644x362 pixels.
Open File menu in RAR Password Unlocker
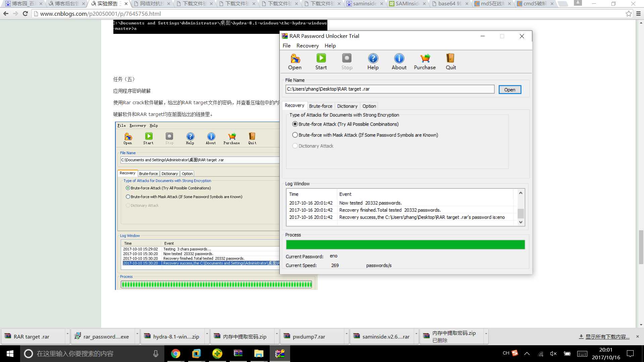click(286, 46)
